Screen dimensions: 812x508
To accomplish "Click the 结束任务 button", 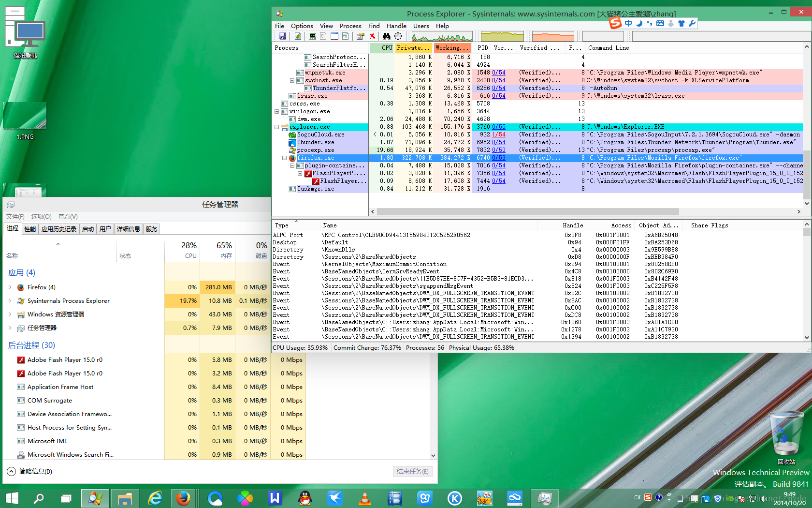I will (x=413, y=472).
